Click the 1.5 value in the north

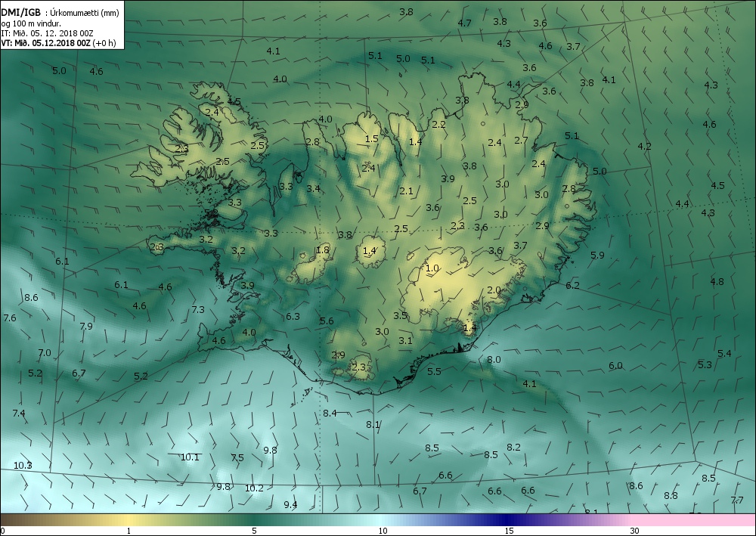[x=371, y=139]
